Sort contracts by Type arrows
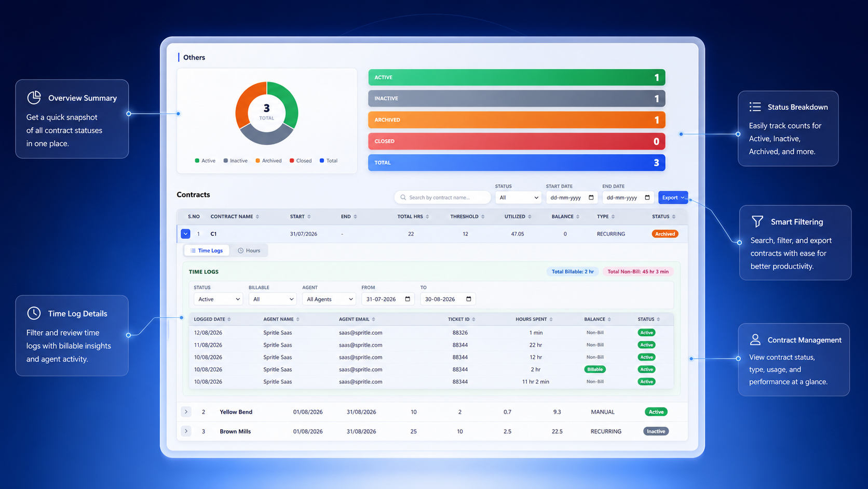The image size is (868, 489). 613,217
